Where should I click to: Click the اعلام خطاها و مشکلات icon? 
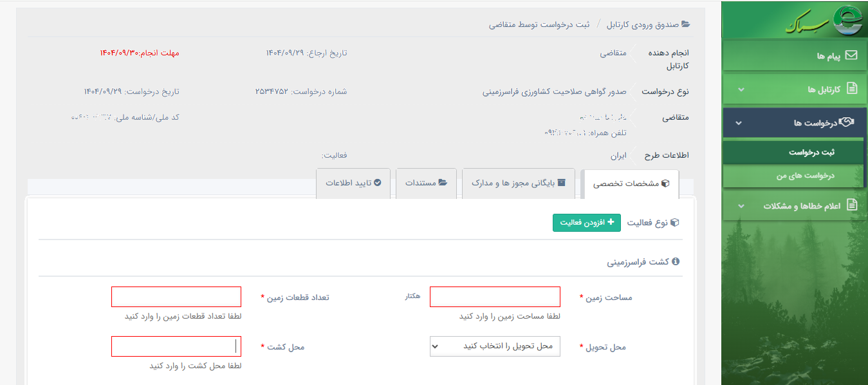[853, 203]
